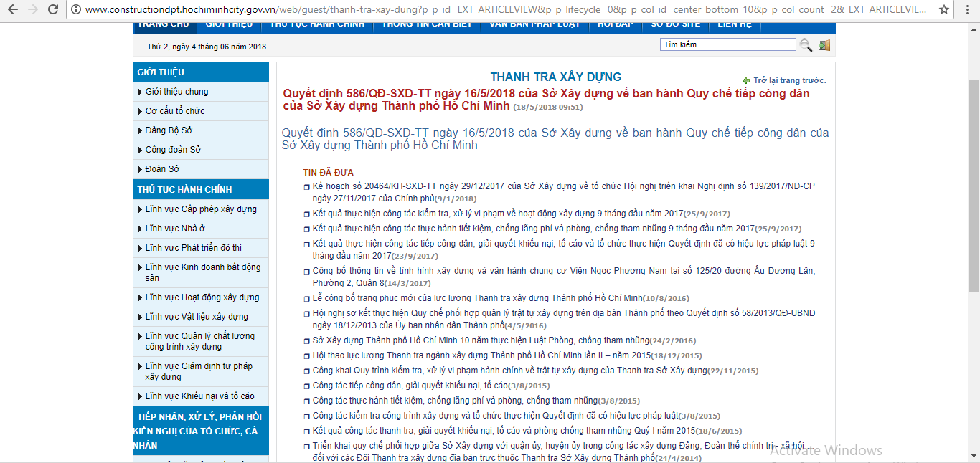Open the Chrome three-dot menu
Image resolution: width=980 pixels, height=463 pixels.
(966, 9)
